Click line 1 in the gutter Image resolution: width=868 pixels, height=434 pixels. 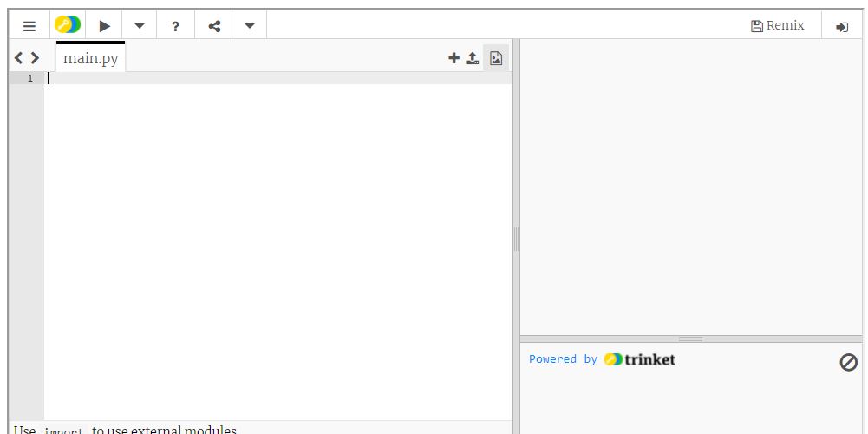(x=29, y=78)
